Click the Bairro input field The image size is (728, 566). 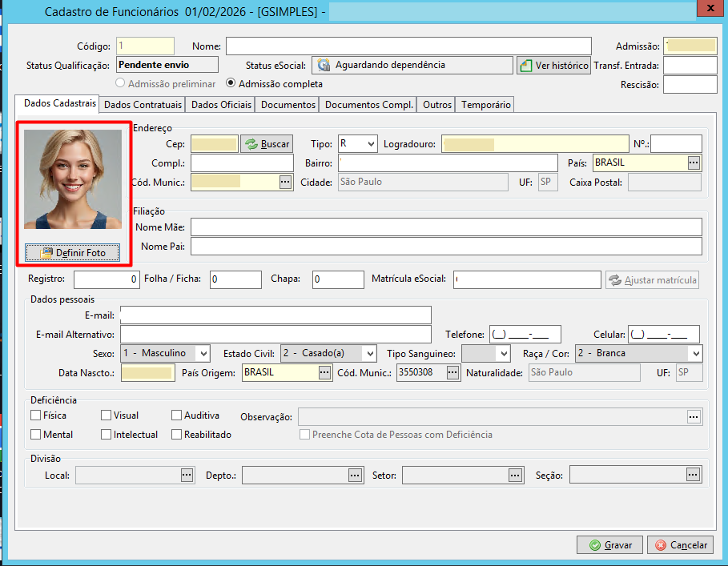click(448, 163)
